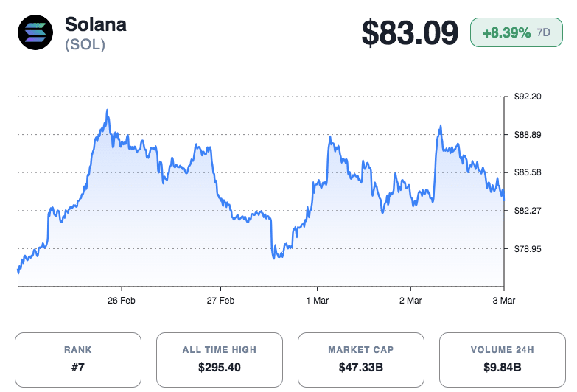The width and height of the screenshot is (577, 392).
Task: Click the 3 Mar date marker
Action: tap(503, 301)
